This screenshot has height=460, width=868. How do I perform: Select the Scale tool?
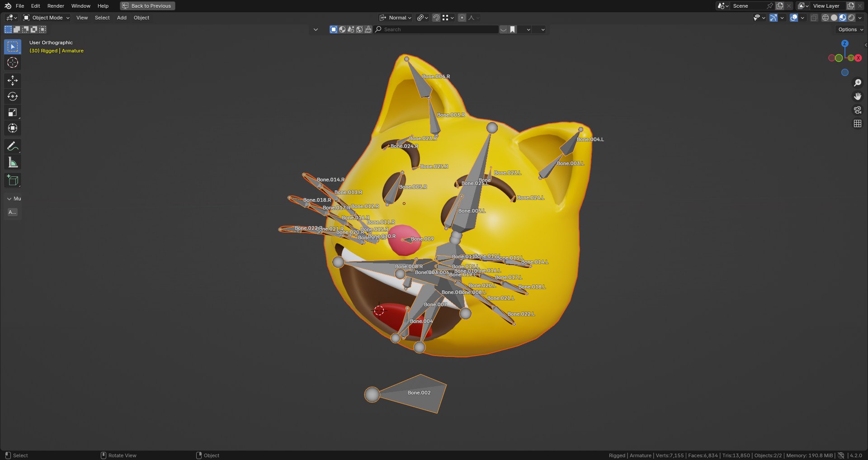tap(13, 112)
